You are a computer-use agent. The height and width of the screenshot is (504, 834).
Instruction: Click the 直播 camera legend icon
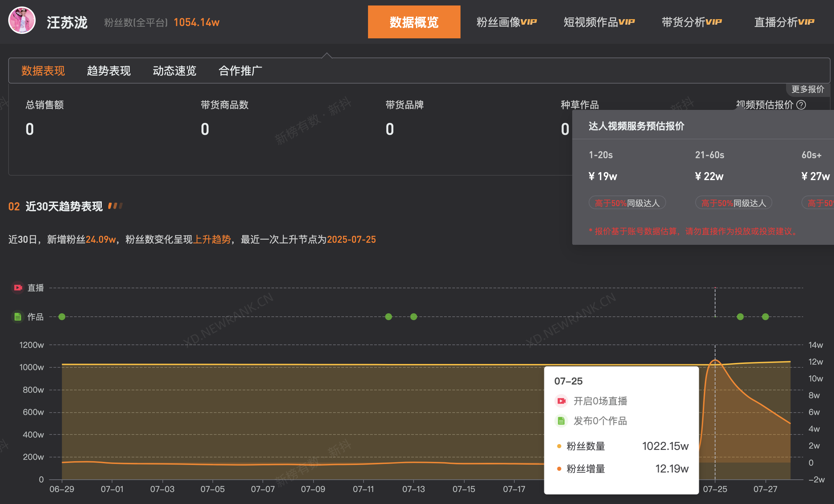point(18,288)
